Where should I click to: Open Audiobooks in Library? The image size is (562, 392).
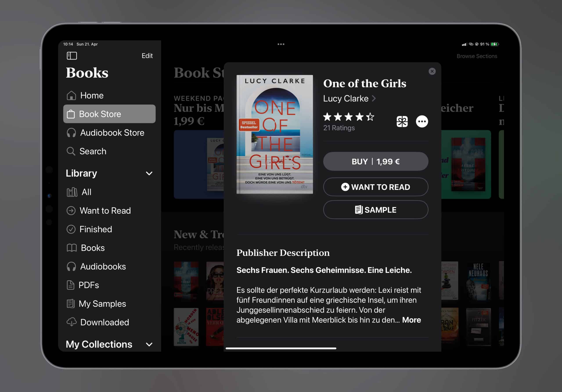tap(109, 266)
